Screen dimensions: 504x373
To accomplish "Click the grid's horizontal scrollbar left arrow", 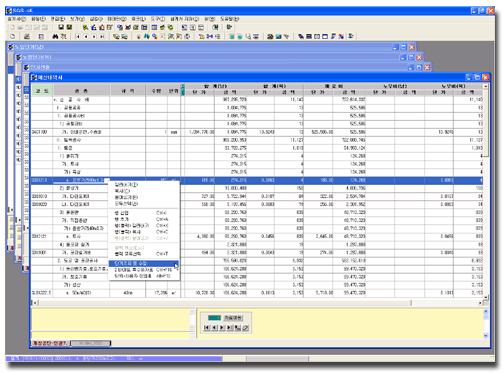I will [34, 303].
